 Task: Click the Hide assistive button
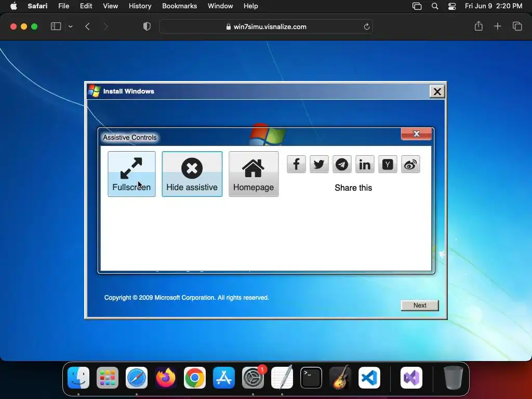[192, 174]
